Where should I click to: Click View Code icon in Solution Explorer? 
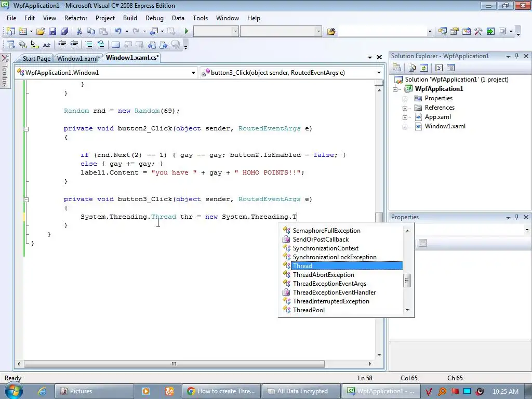[438, 68]
